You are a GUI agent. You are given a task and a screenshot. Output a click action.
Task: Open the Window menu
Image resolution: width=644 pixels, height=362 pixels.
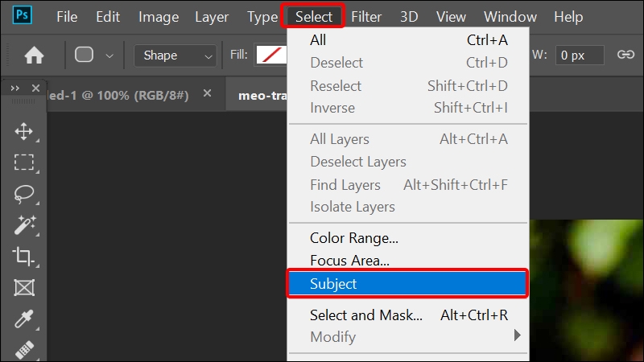[510, 17]
